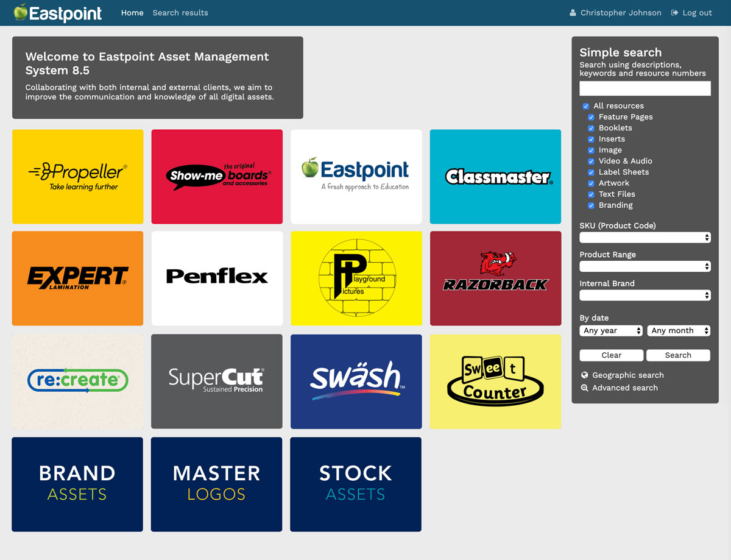Click the magnifier icon for Advanced search
This screenshot has height=560, width=731.
click(585, 388)
